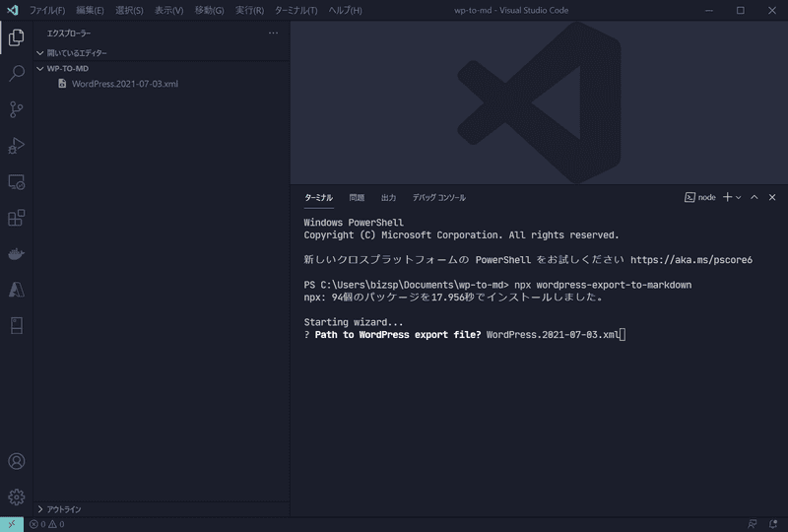Open the Docker view
Viewport: 788px width, 532px height.
[17, 254]
